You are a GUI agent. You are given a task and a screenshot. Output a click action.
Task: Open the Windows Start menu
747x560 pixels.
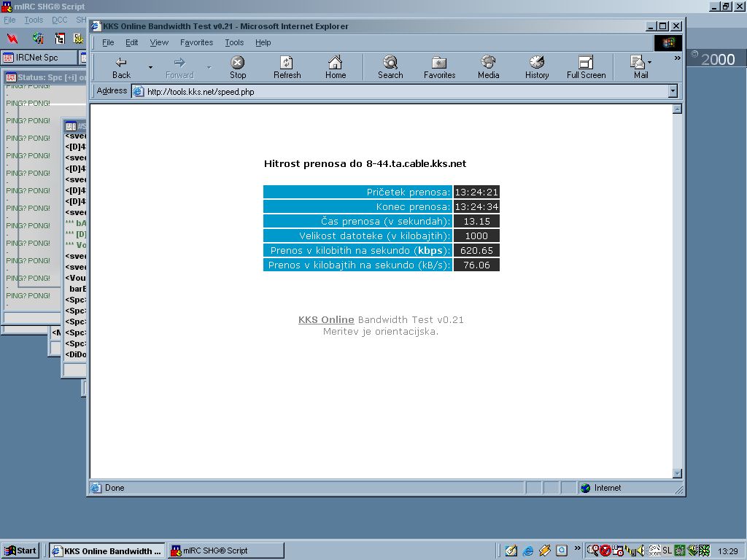(20, 551)
